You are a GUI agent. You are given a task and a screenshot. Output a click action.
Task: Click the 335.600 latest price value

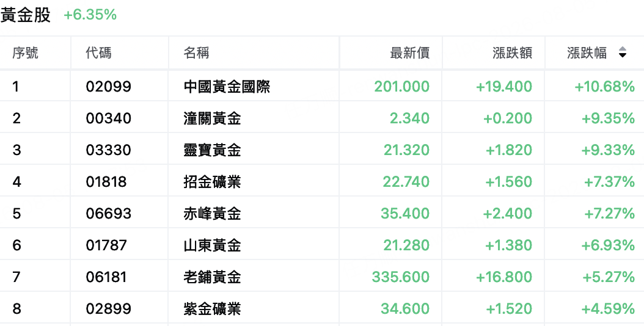[401, 277]
